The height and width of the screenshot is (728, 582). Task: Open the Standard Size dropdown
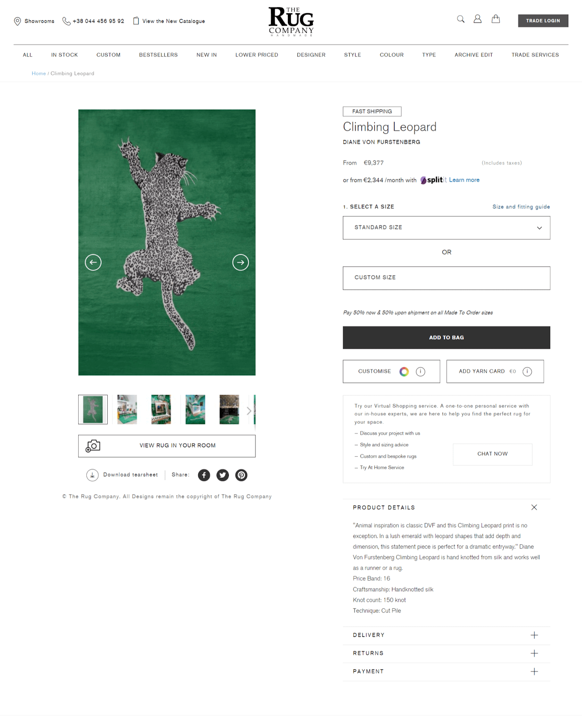pos(447,228)
